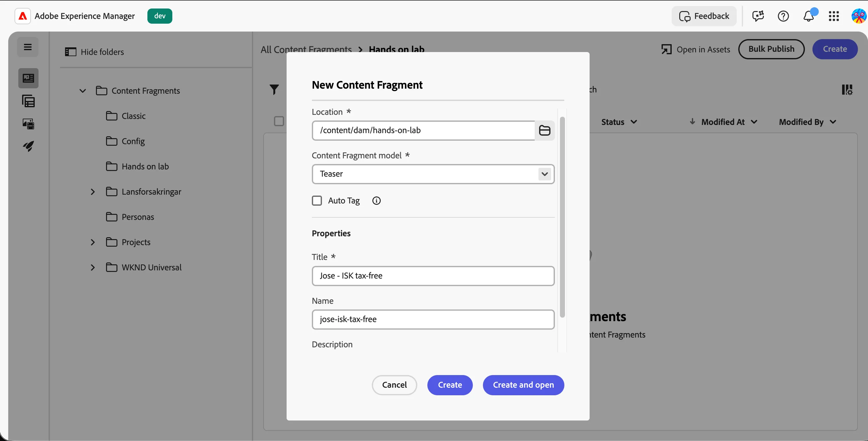The image size is (868, 441).
Task: Open the Content Fragment Models sidebar icon
Action: coord(28,101)
